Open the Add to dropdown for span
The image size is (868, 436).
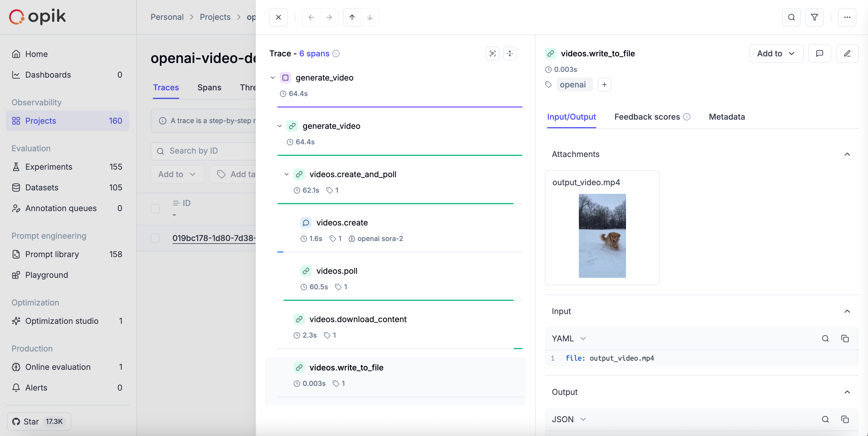point(776,53)
